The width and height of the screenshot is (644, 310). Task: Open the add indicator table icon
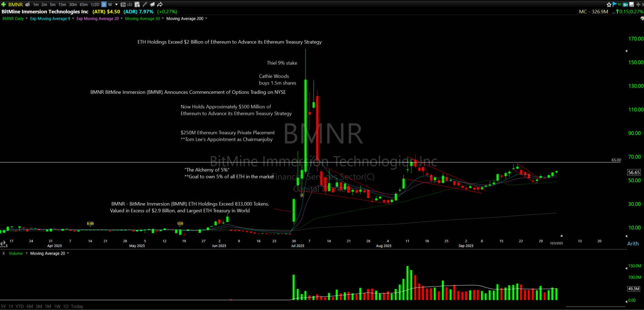click(x=137, y=4)
